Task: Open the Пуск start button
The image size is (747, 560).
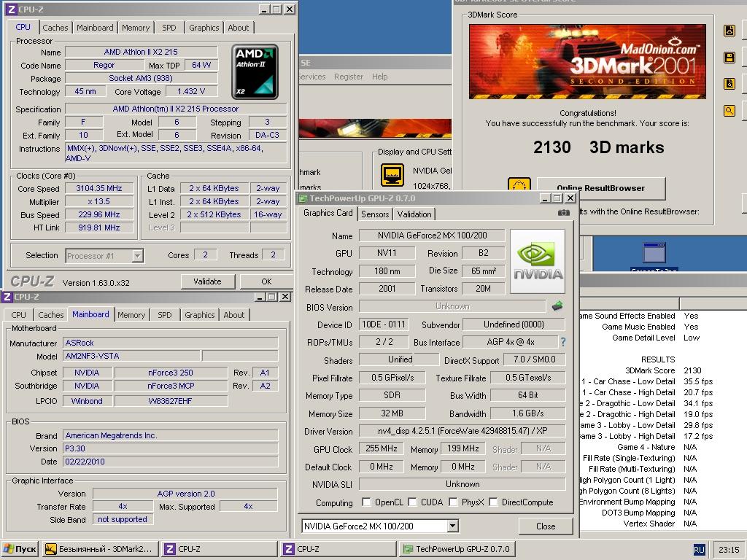Action: point(20,549)
